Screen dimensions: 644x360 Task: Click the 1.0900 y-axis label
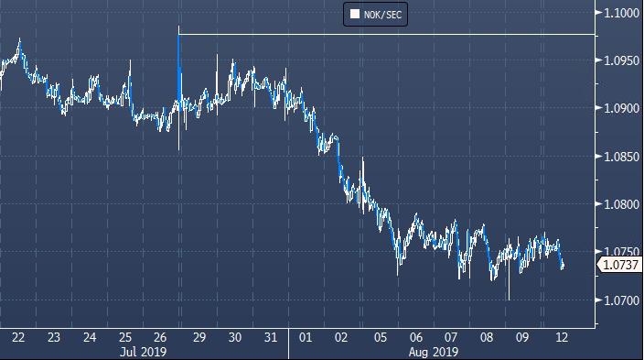622,108
